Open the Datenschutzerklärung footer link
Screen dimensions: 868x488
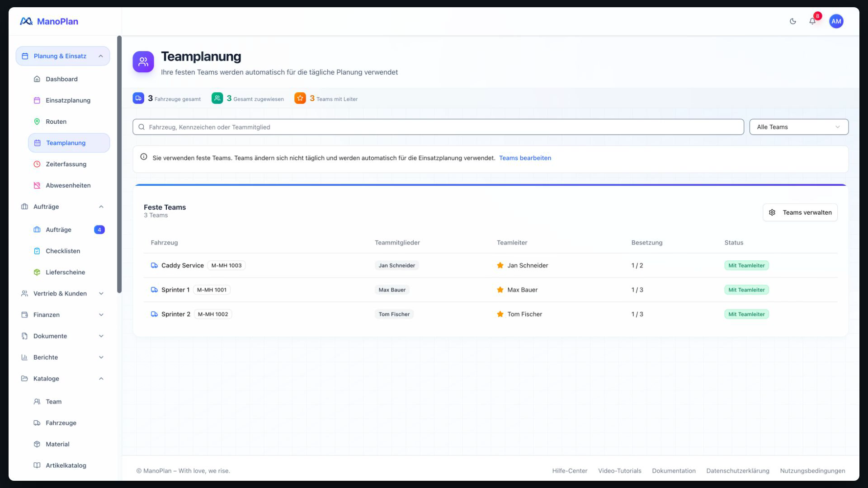coord(738,471)
